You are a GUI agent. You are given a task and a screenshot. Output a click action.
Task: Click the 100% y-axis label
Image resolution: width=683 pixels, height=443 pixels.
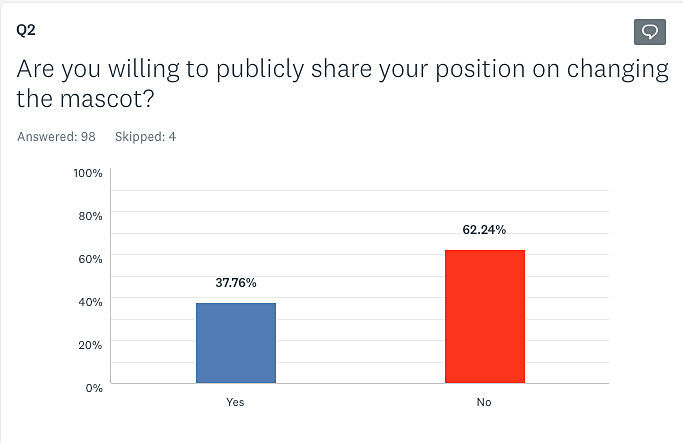(x=88, y=173)
